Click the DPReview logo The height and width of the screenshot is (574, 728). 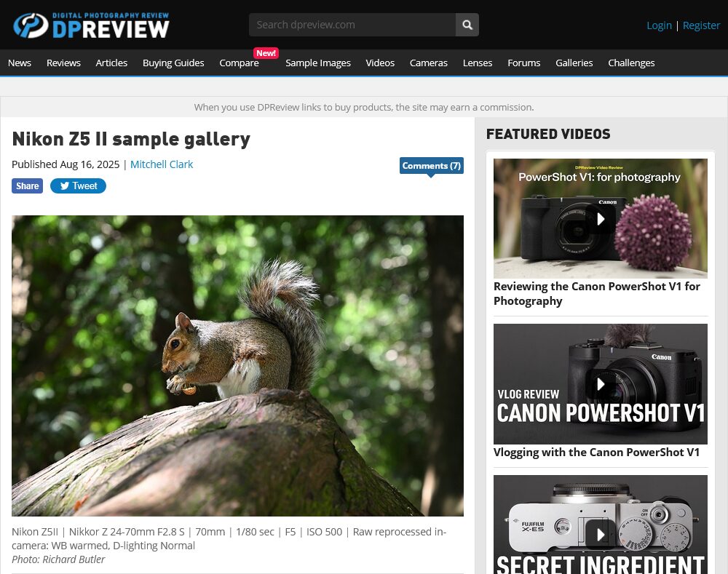(91, 25)
